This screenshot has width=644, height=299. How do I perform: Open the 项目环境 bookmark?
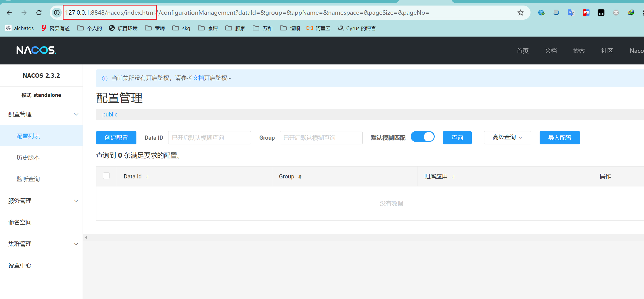pos(123,28)
